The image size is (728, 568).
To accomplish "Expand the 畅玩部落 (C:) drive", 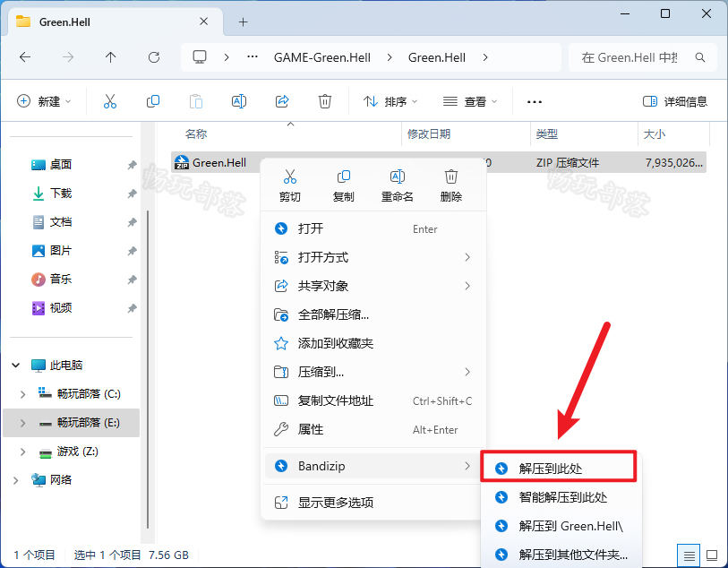I will (22, 394).
